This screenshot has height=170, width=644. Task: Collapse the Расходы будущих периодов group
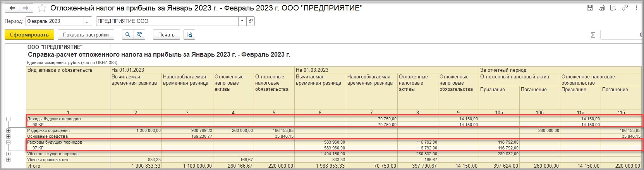coord(8,142)
